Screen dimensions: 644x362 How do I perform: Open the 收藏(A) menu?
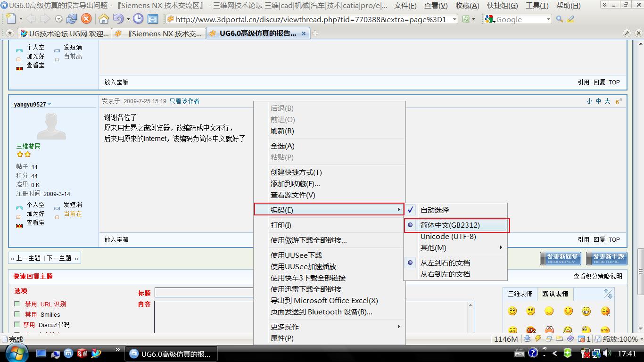[467, 6]
